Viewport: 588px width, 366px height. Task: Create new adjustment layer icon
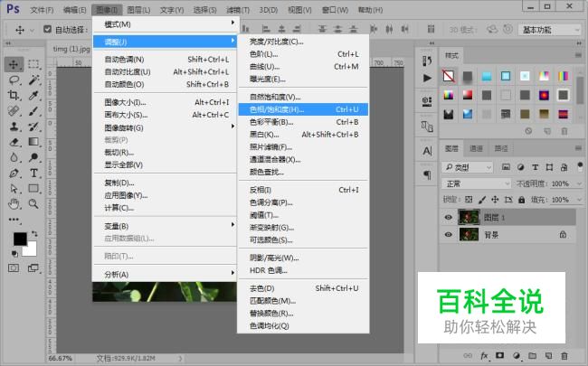[517, 355]
